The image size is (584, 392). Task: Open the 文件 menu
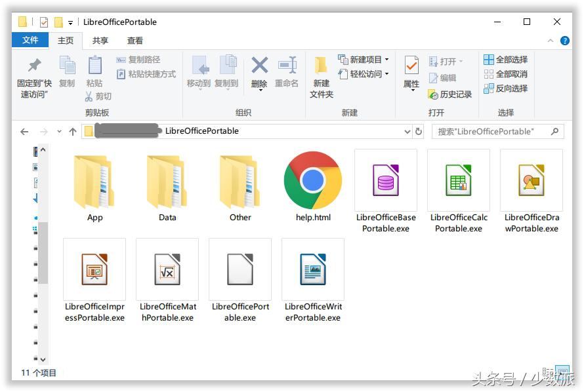30,40
